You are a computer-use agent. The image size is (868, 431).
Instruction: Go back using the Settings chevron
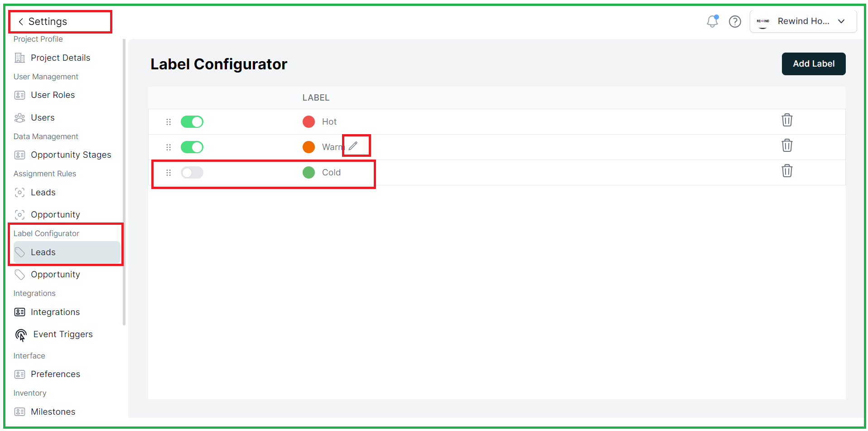click(21, 22)
